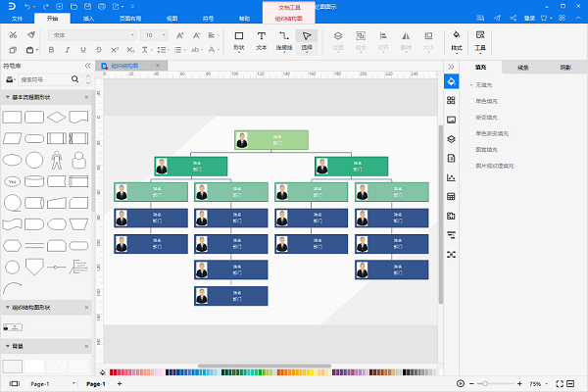The width and height of the screenshot is (588, 392).
Task: Select the 文本 text tool
Action: (262, 40)
